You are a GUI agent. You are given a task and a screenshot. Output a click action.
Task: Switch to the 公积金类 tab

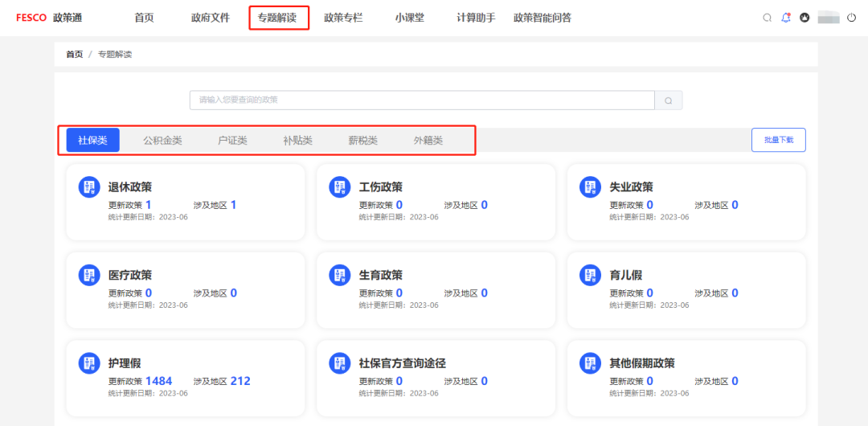pos(162,141)
